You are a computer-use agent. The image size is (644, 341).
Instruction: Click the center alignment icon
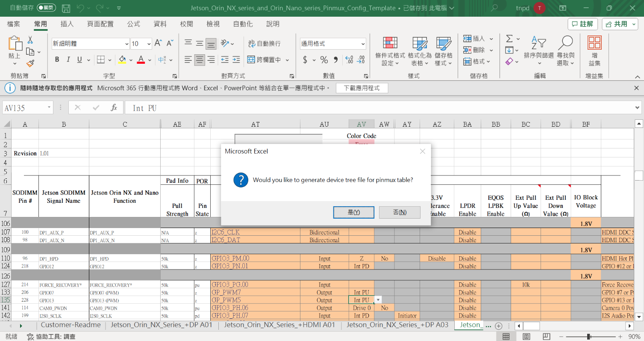200,60
